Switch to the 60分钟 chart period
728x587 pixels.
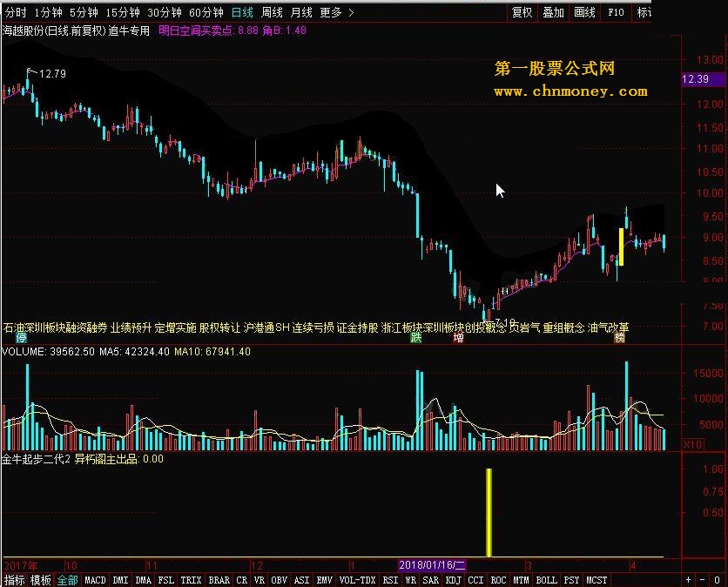(206, 12)
